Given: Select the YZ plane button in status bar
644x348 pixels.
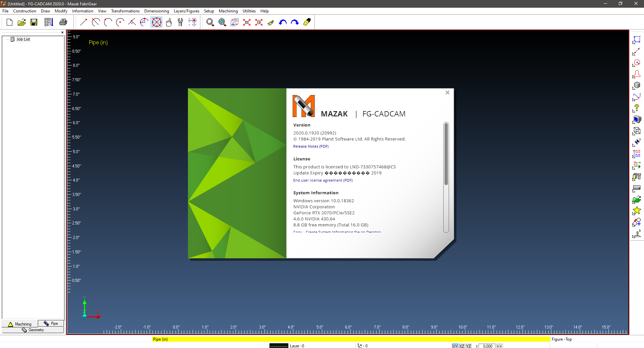Looking at the screenshot, I should tap(468, 346).
